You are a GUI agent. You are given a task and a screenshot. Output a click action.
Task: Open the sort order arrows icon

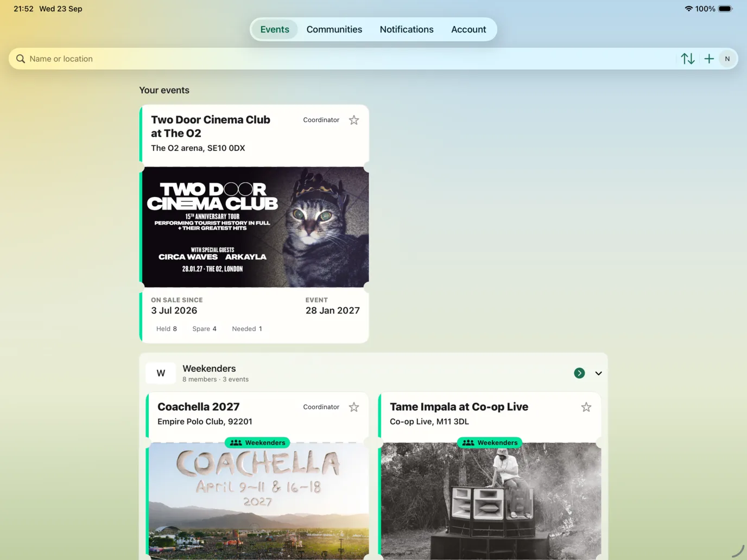coord(688,59)
